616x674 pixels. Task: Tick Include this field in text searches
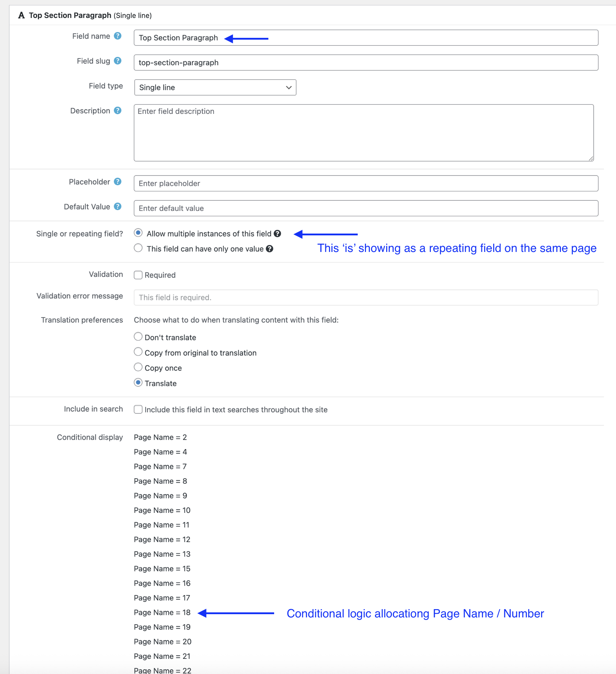138,409
